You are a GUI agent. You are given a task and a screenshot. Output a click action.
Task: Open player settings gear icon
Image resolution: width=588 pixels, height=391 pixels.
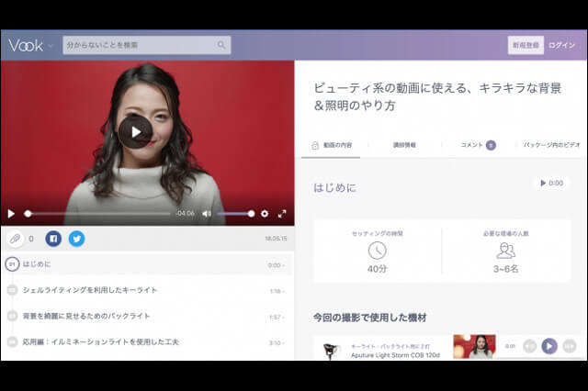[265, 214]
